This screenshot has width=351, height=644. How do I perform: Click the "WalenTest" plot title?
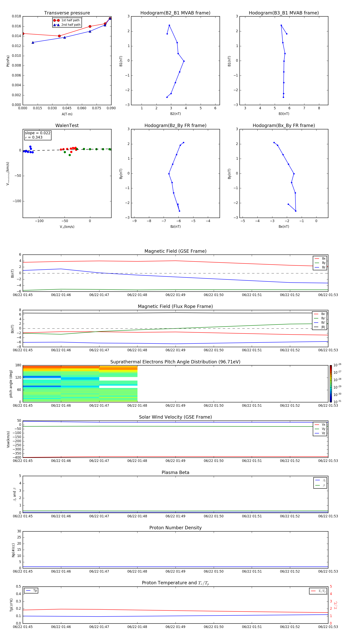67,125
